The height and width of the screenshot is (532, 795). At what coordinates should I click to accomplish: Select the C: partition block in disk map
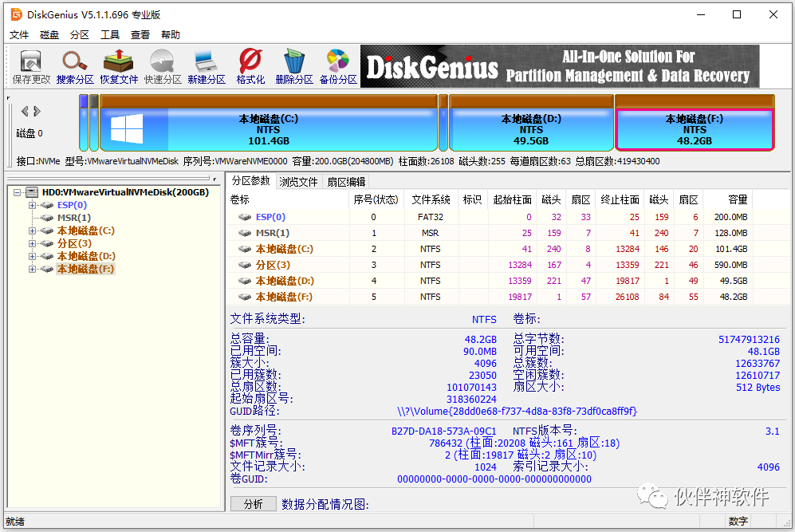[269, 124]
